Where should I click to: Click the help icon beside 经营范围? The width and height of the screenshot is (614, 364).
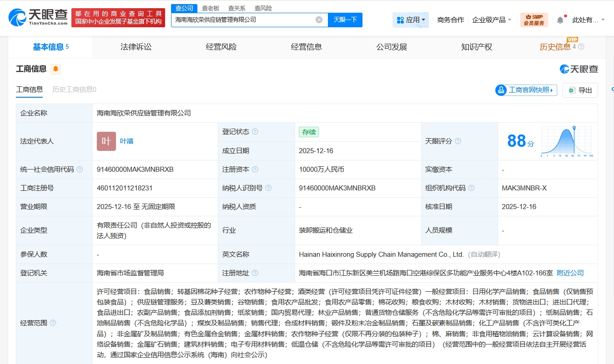click(x=53, y=323)
